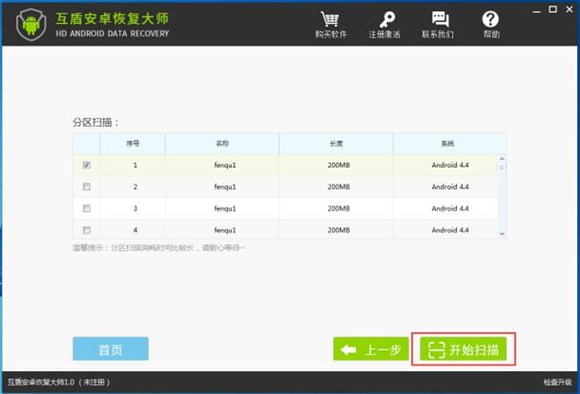Check the checkbox for partition row 3
This screenshot has width=580, height=394.
87,208
